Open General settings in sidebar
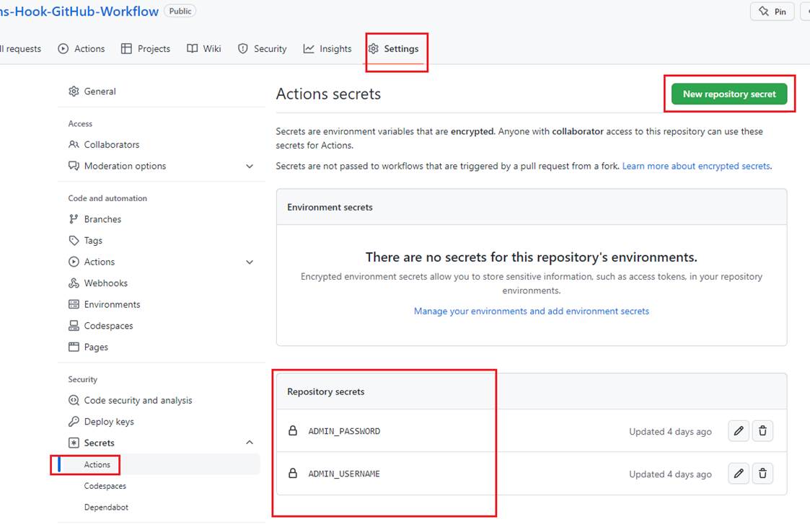 (100, 92)
